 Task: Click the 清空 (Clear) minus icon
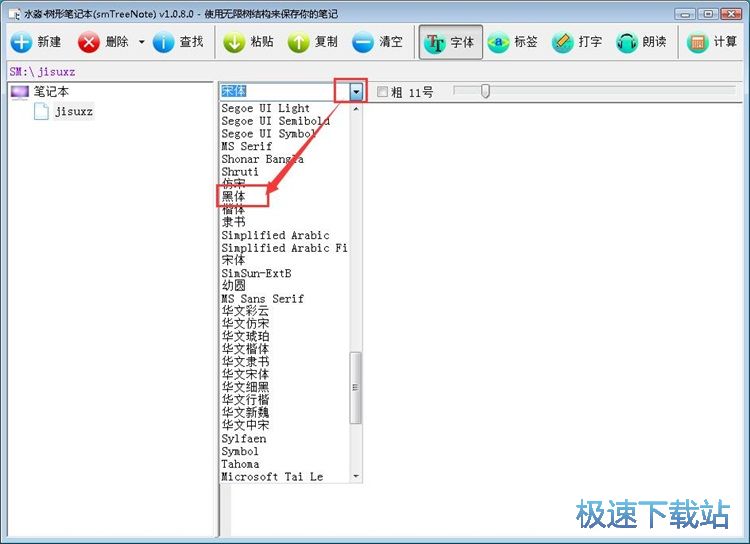click(363, 42)
